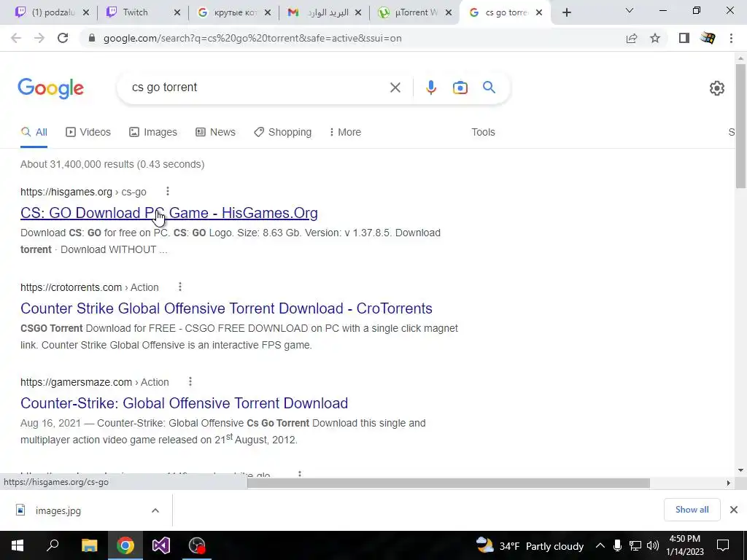Open a new browser tab
747x560 pixels.
[566, 13]
